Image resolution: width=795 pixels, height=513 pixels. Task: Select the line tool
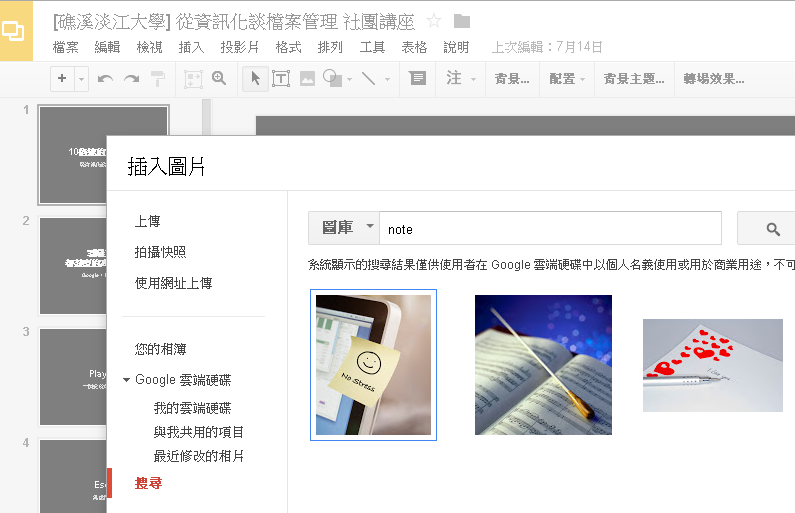click(369, 78)
